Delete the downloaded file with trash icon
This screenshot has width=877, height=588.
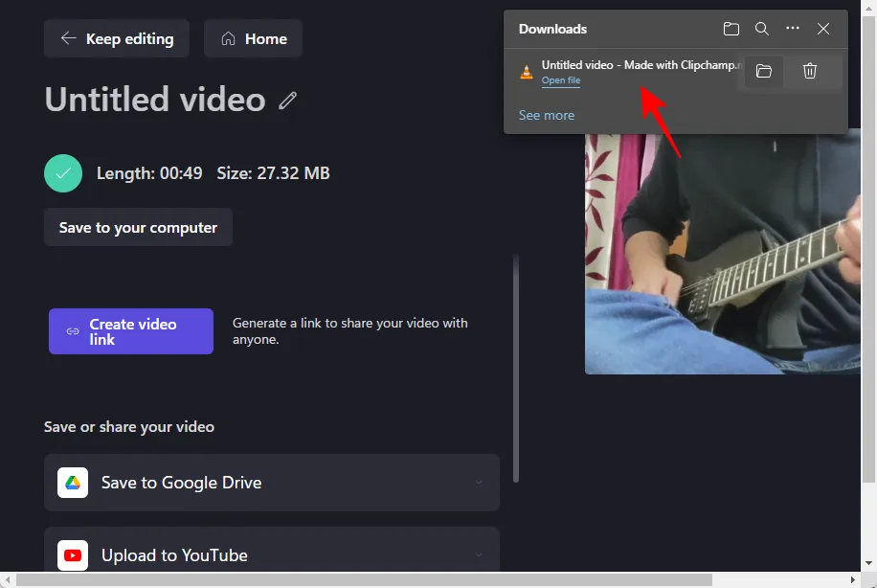click(x=810, y=72)
